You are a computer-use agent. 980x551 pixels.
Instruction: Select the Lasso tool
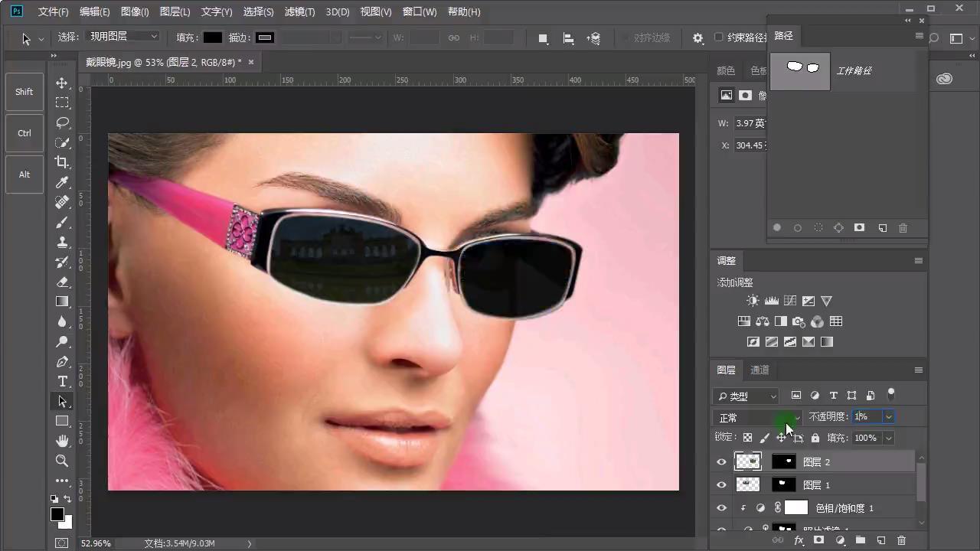click(x=62, y=122)
